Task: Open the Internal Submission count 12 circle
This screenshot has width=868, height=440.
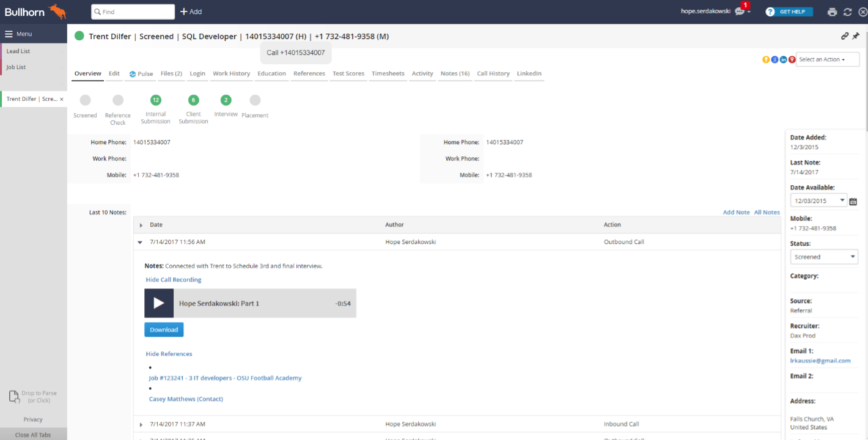Action: pos(156,100)
